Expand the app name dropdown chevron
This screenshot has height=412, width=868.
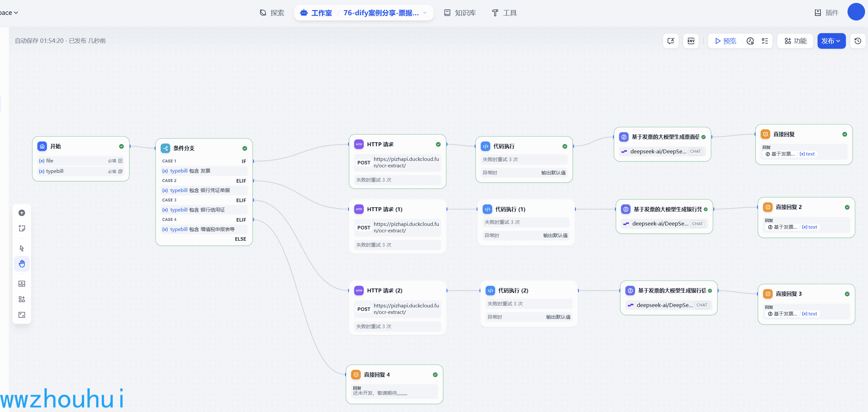pos(425,13)
